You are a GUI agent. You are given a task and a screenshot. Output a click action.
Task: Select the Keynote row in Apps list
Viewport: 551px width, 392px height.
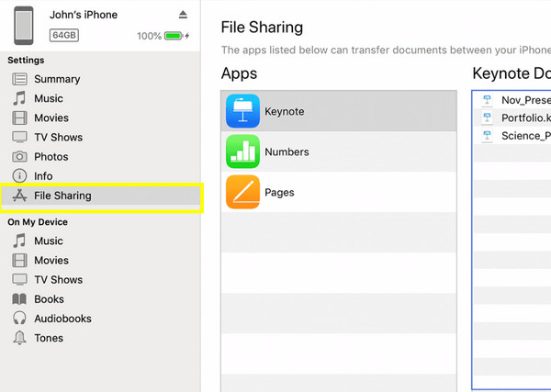pos(339,111)
